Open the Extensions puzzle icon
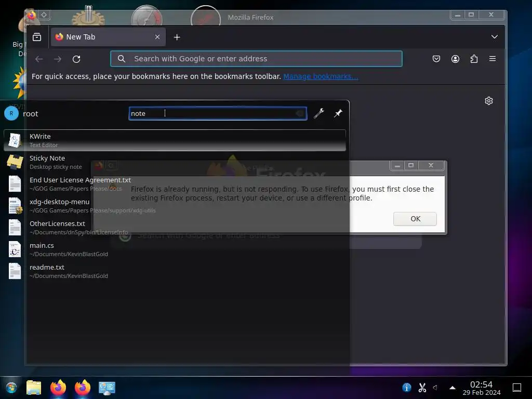This screenshot has height=399, width=532. 474,59
